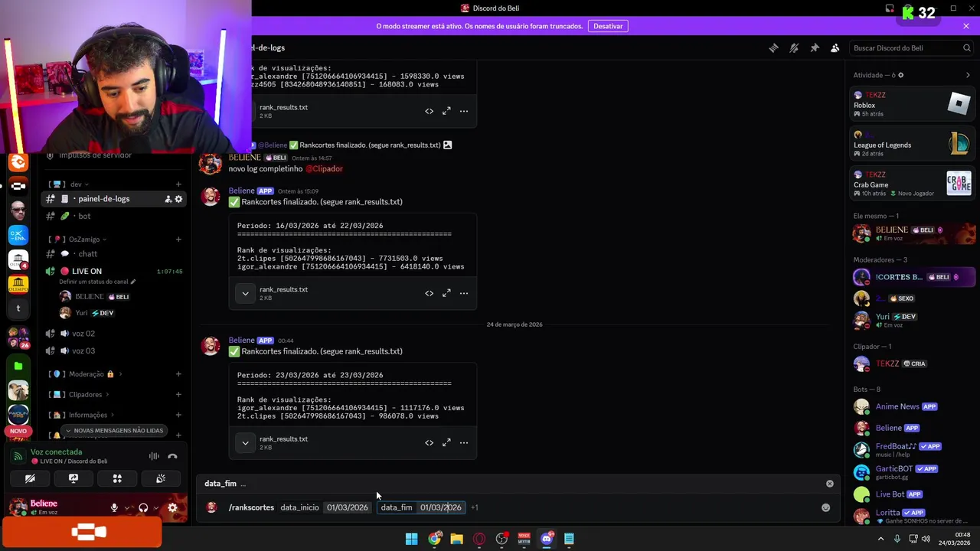This screenshot has height=551, width=980.
Task: Open the Threads icon in channel header
Action: tap(773, 47)
